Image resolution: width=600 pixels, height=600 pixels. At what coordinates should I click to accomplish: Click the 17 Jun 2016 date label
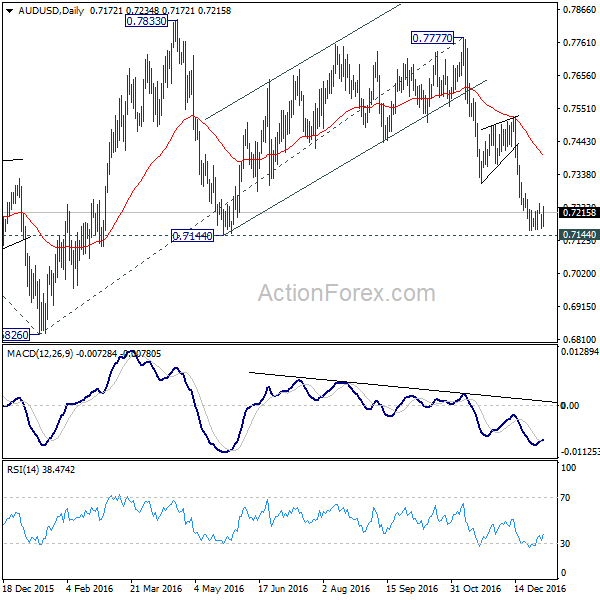(x=283, y=588)
